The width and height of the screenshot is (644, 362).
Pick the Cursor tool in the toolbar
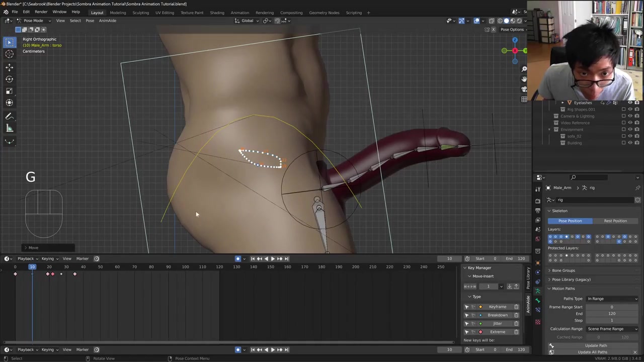click(x=9, y=54)
